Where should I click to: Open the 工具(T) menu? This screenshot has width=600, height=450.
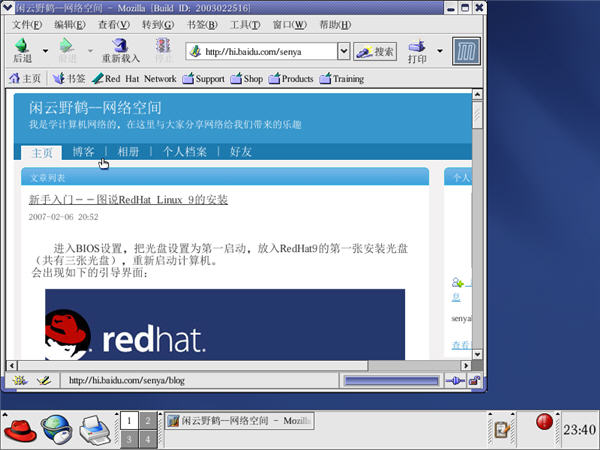pyautogui.click(x=245, y=25)
